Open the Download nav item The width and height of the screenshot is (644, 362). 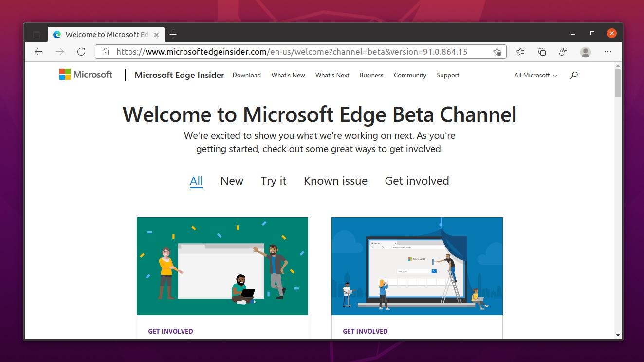tap(247, 75)
